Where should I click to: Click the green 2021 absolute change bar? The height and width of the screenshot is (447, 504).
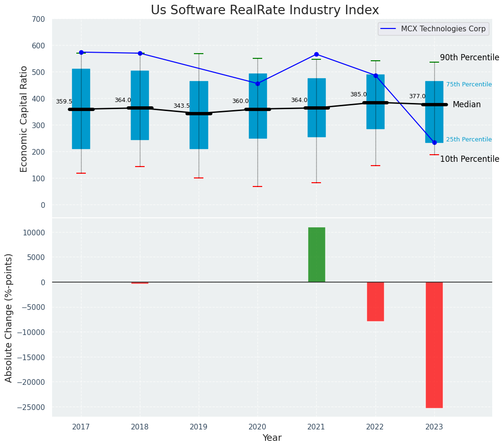(x=316, y=254)
